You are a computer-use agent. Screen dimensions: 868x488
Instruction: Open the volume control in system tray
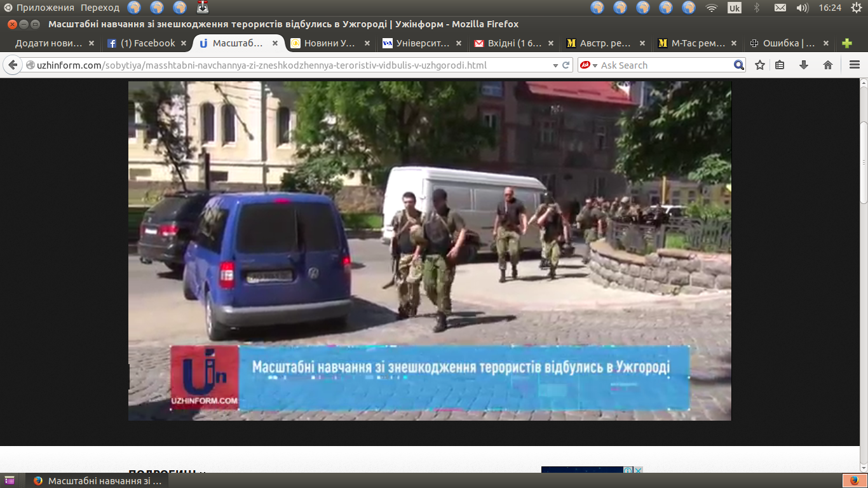tap(803, 8)
